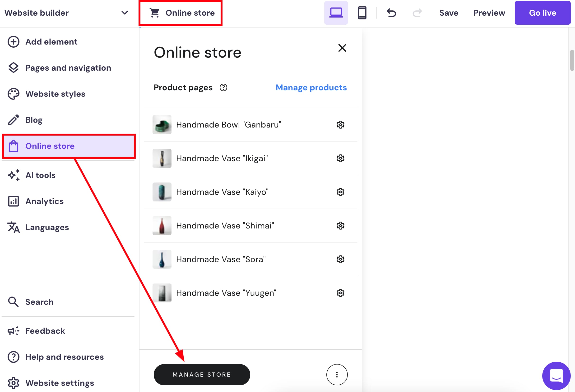Expand the Website builder dropdown chevron

tap(125, 13)
